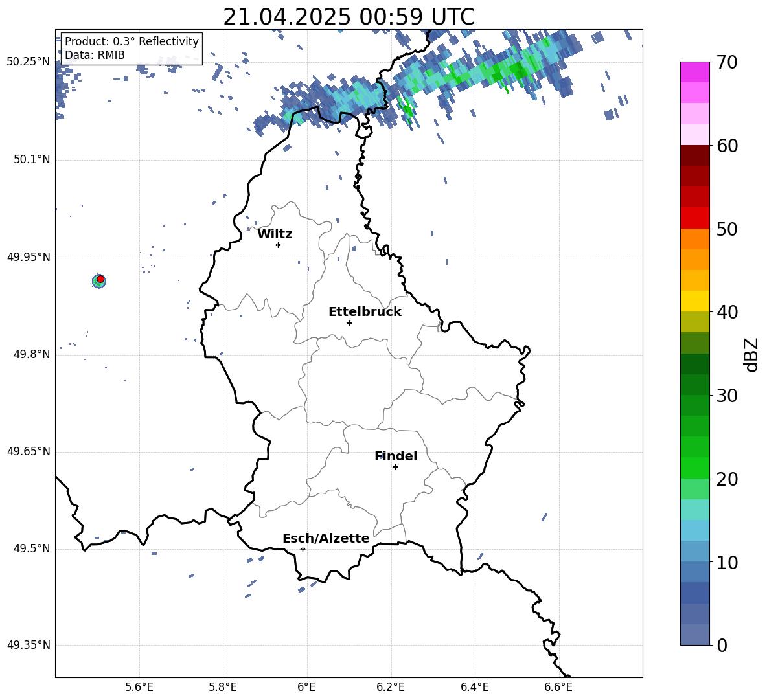Click the cross marker below Findel

(395, 468)
